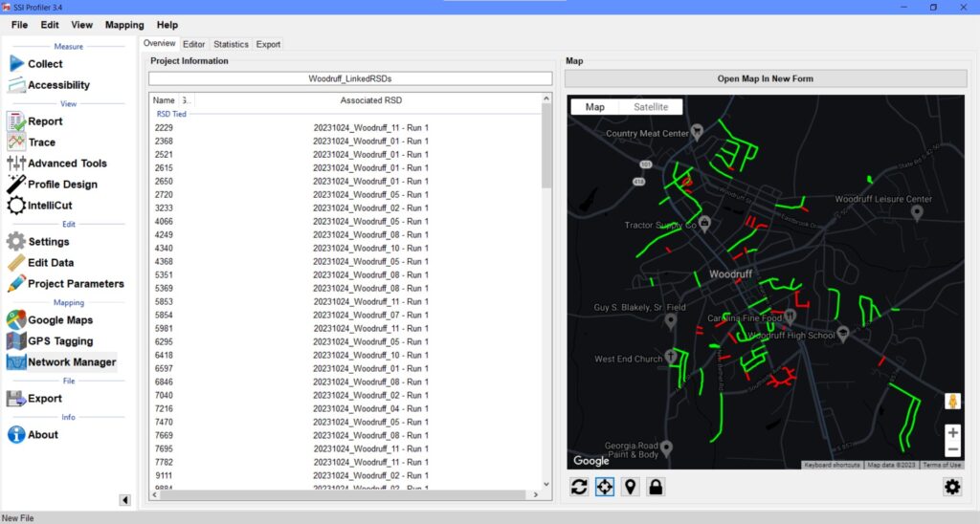Click the map pin marker icon
Screen dimensions: 980x524
click(x=630, y=487)
